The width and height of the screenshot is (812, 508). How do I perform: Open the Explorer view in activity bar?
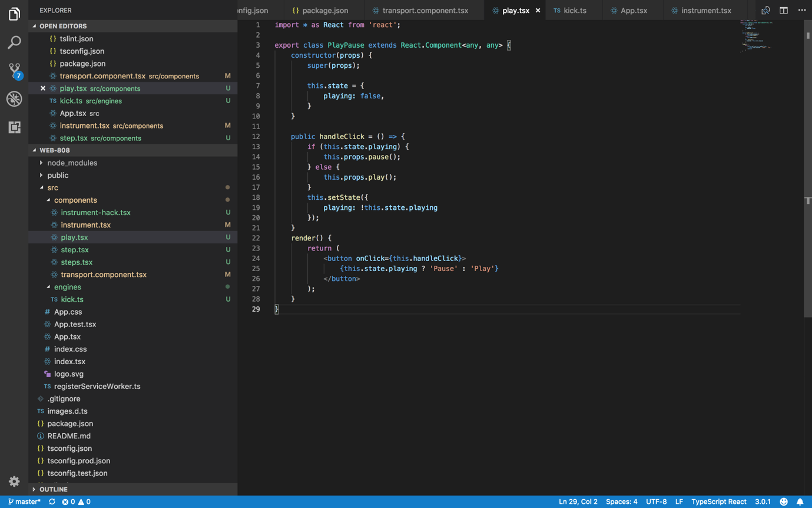pos(14,14)
